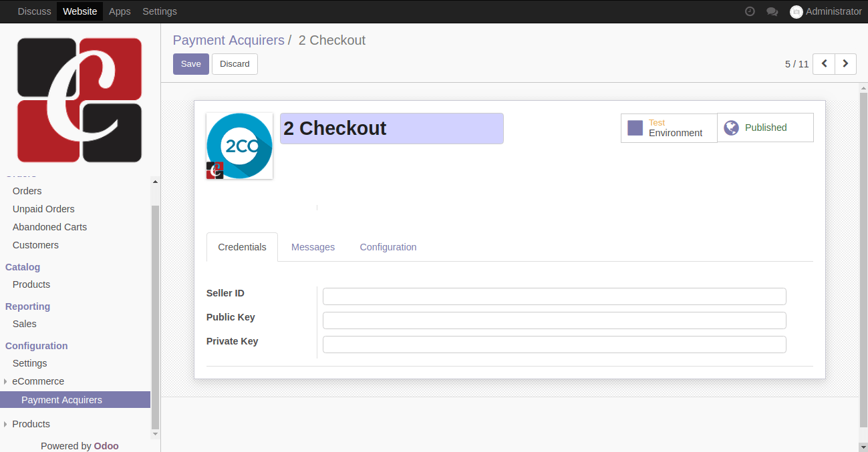Save the payment acquirer
Image resolution: width=868 pixels, height=452 pixels.
[x=190, y=64]
